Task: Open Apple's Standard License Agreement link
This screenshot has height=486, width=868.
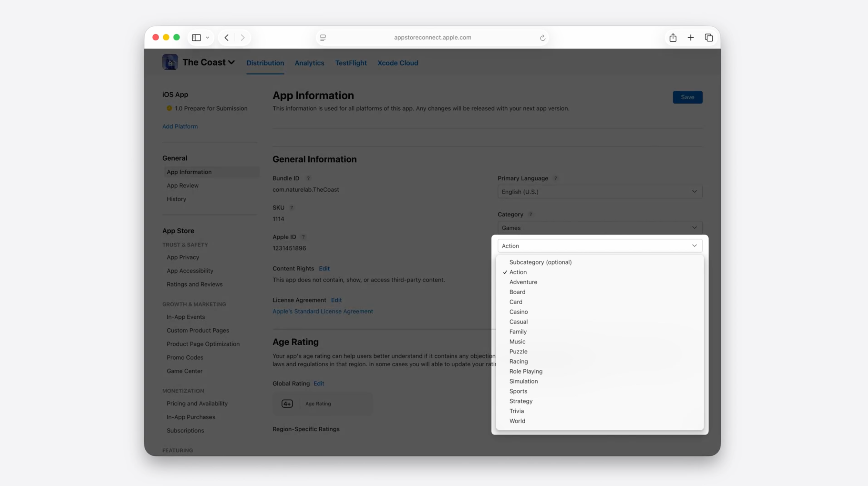Action: 323,311
